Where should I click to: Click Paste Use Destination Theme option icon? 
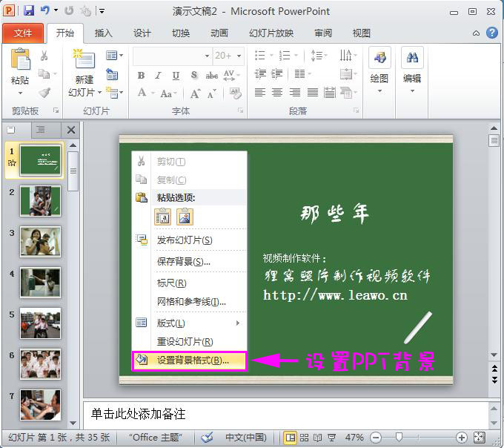[x=163, y=217]
